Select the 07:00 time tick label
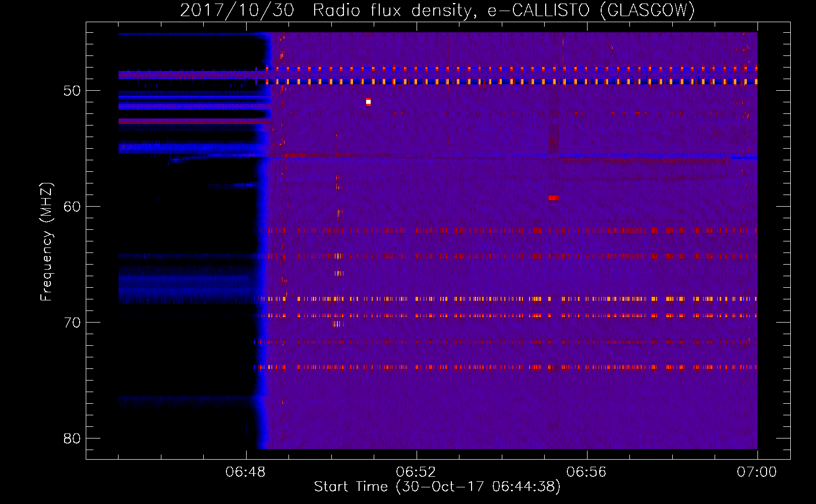 click(756, 472)
